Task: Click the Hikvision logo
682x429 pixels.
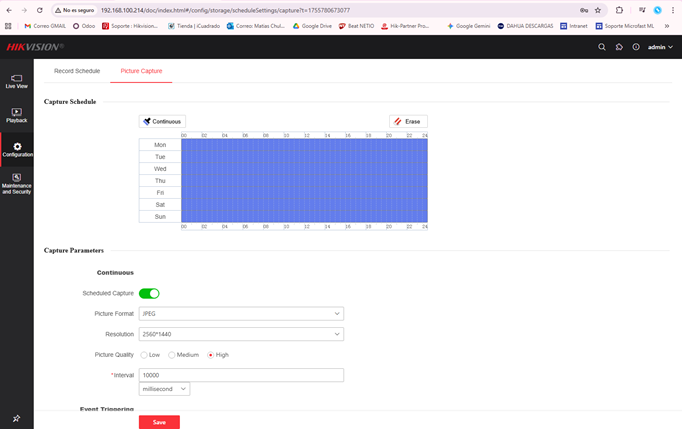Action: (34, 47)
